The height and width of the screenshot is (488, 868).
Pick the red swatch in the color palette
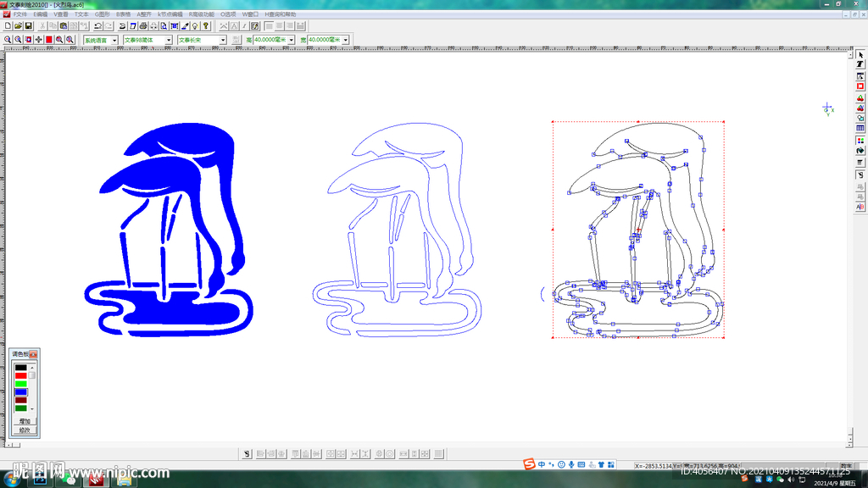tap(21, 375)
